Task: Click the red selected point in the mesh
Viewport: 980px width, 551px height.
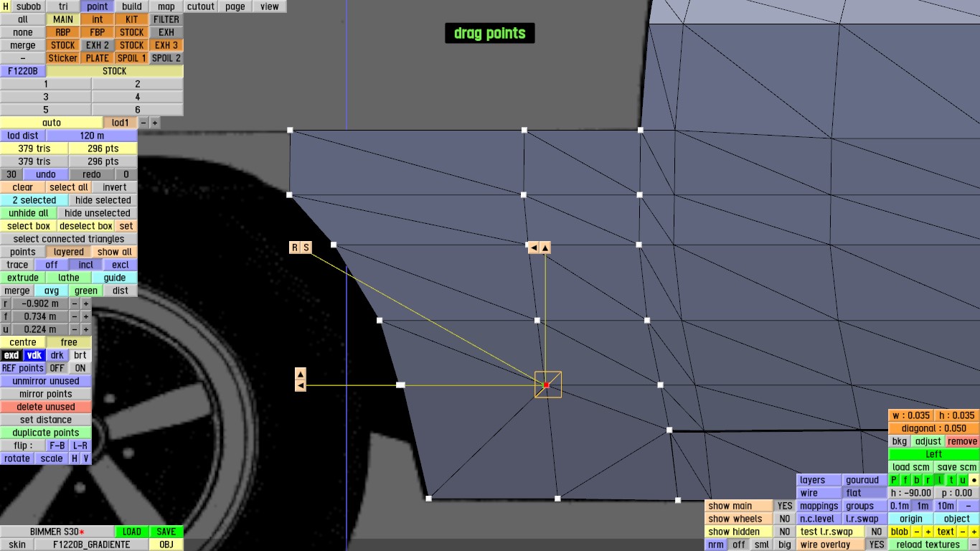Action: point(547,385)
